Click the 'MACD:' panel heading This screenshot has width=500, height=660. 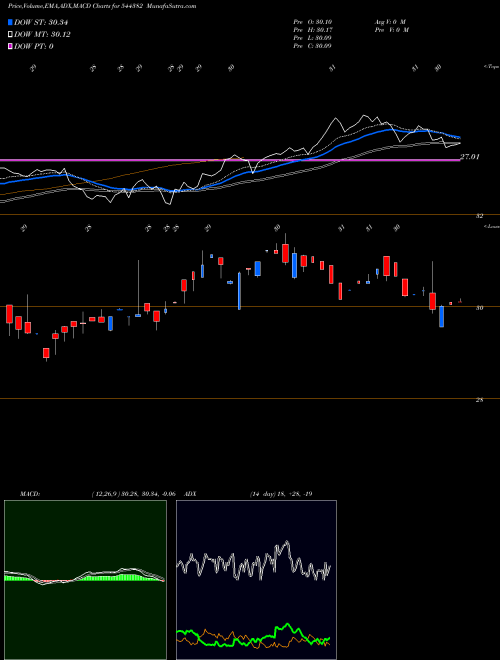click(x=30, y=494)
